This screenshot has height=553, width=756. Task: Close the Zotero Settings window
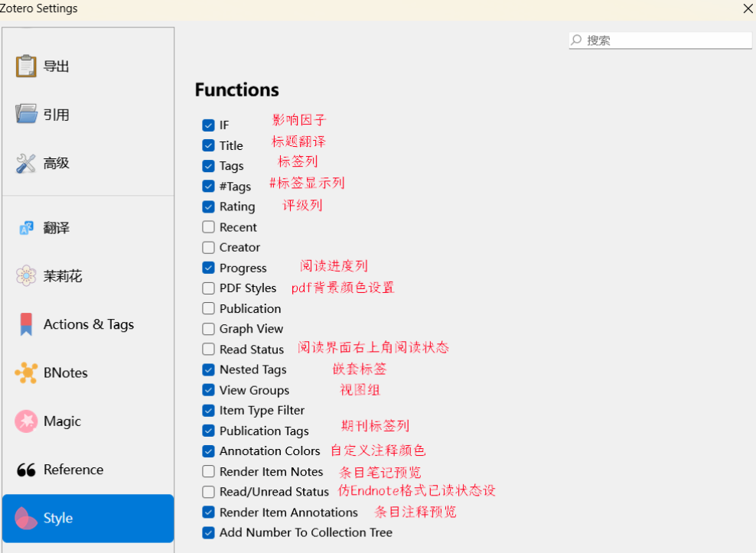click(x=748, y=8)
